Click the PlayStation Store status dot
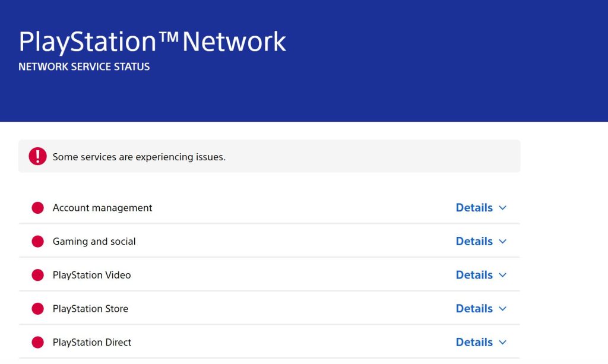Image resolution: width=608 pixels, height=364 pixels. click(37, 308)
